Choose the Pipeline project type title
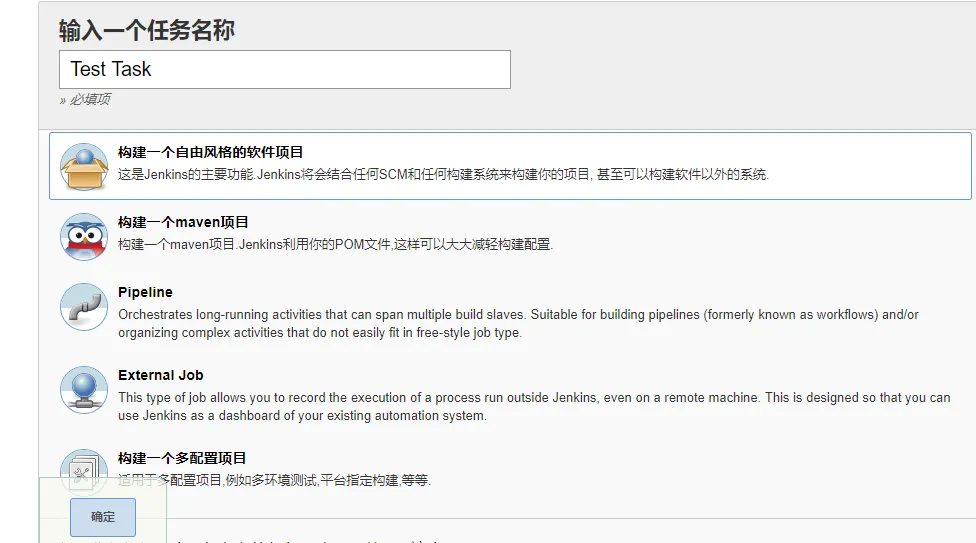Viewport: 976px width, 543px height. (x=145, y=292)
